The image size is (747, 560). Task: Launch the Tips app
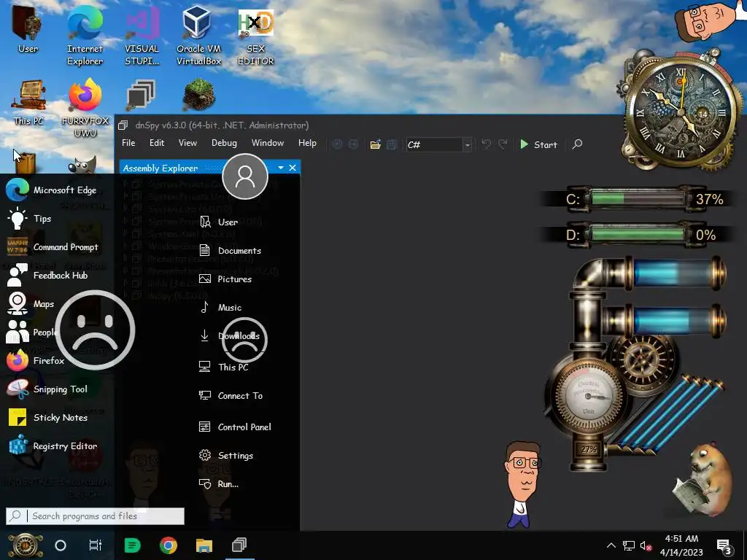click(x=28, y=219)
